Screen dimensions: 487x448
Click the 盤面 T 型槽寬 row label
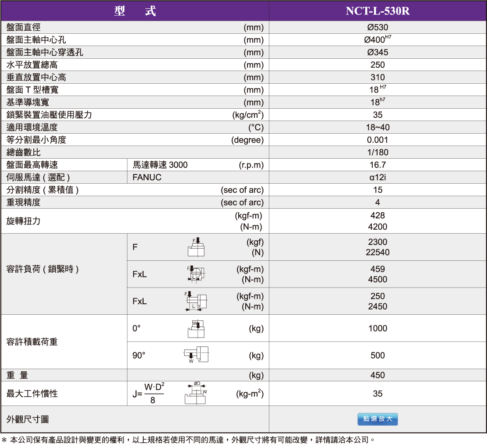[x=32, y=89]
